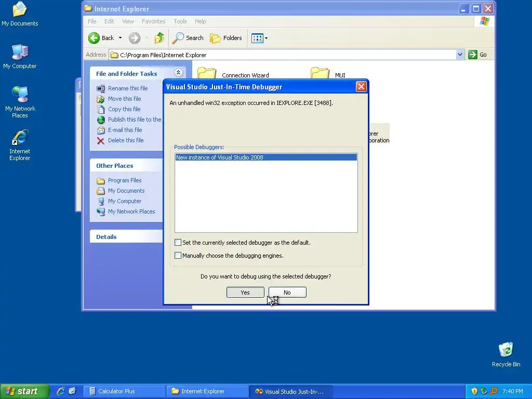This screenshot has width=532, height=399.
Task: Click the My Computer icon in Other Places
Action: click(x=101, y=202)
